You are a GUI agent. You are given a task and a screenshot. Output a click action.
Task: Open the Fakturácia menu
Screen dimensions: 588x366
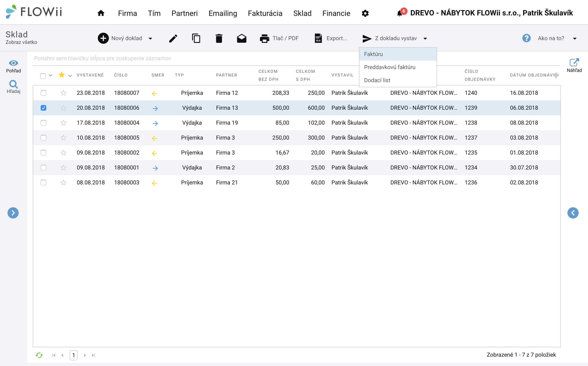pyautogui.click(x=265, y=13)
